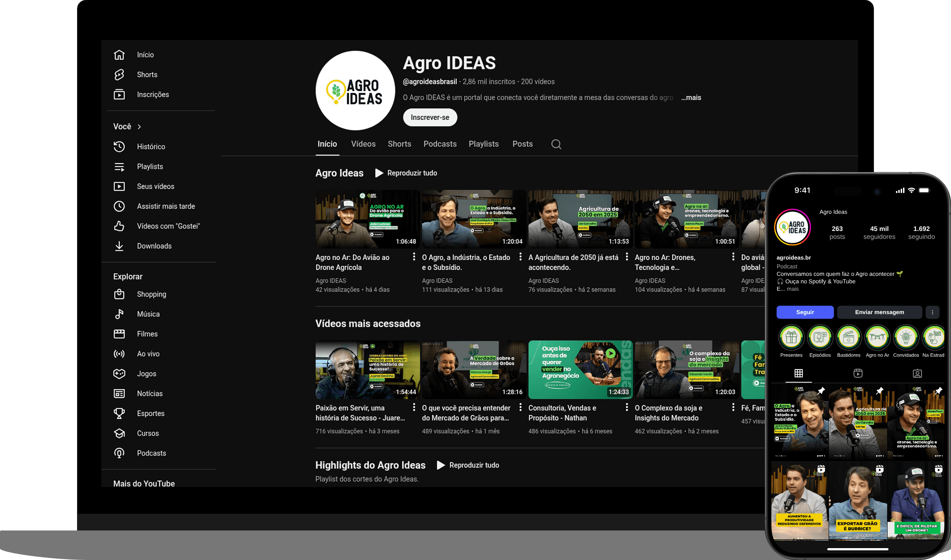Open the Paixão em Servir video thumbnail
Viewport: 951px width, 560px height.
point(367,370)
